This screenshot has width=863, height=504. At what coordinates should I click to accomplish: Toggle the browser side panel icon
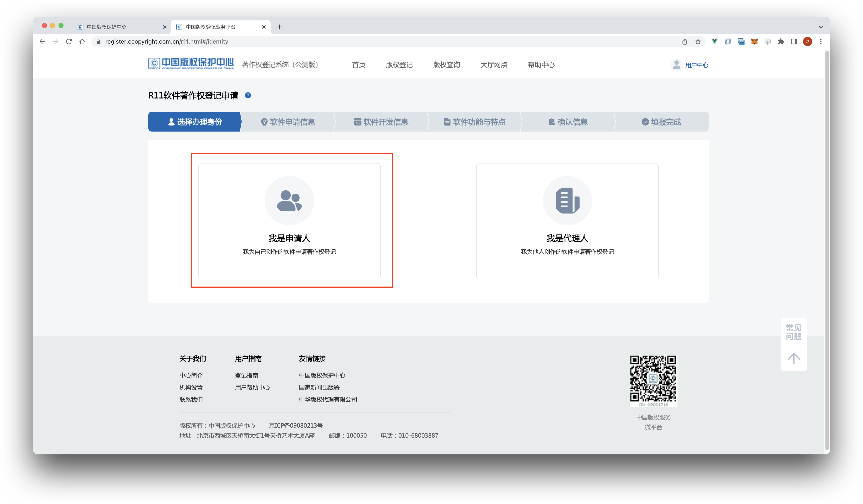pos(794,41)
